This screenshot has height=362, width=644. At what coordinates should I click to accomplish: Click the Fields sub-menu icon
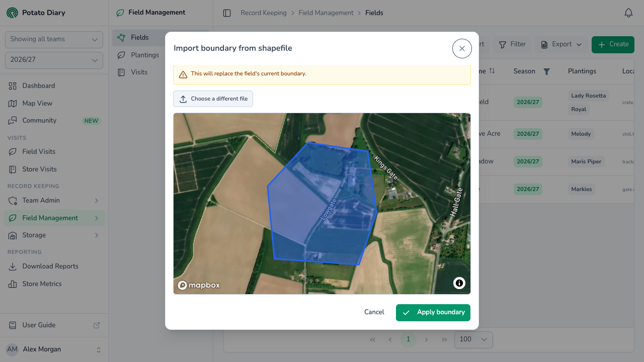[121, 38]
